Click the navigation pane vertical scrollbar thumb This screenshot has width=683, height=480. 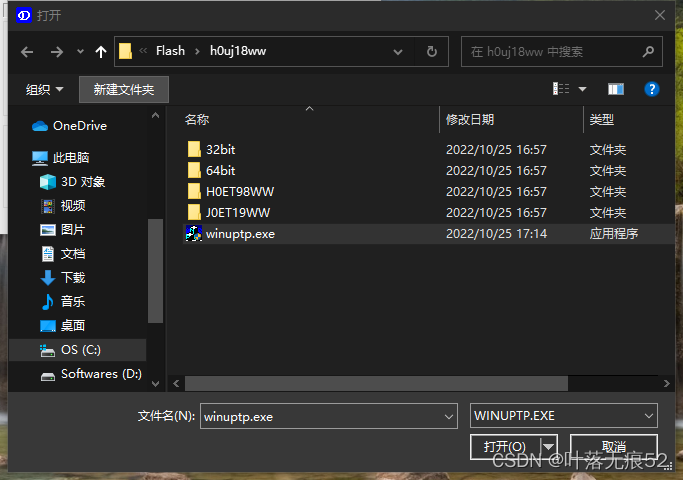(x=156, y=270)
